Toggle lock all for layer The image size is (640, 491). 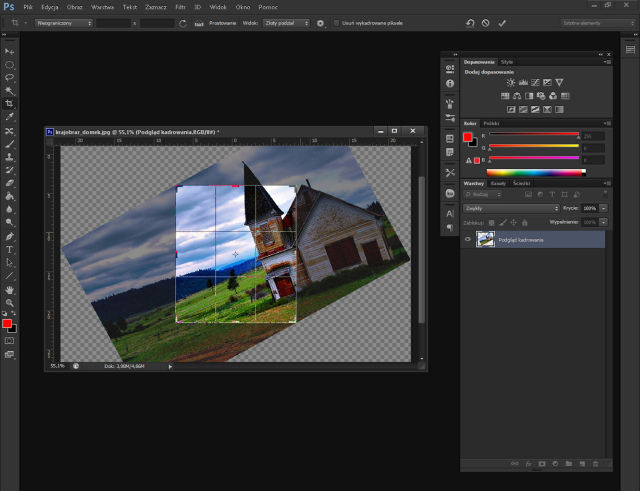524,222
